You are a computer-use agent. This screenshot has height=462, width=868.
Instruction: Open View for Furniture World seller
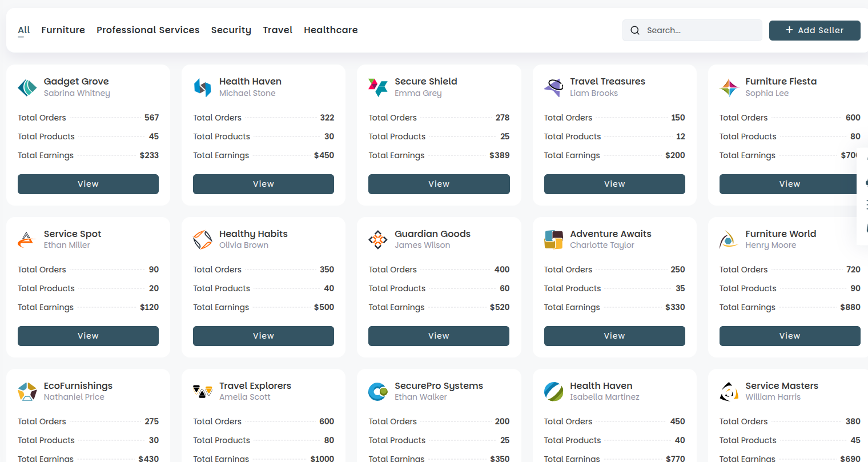(789, 336)
